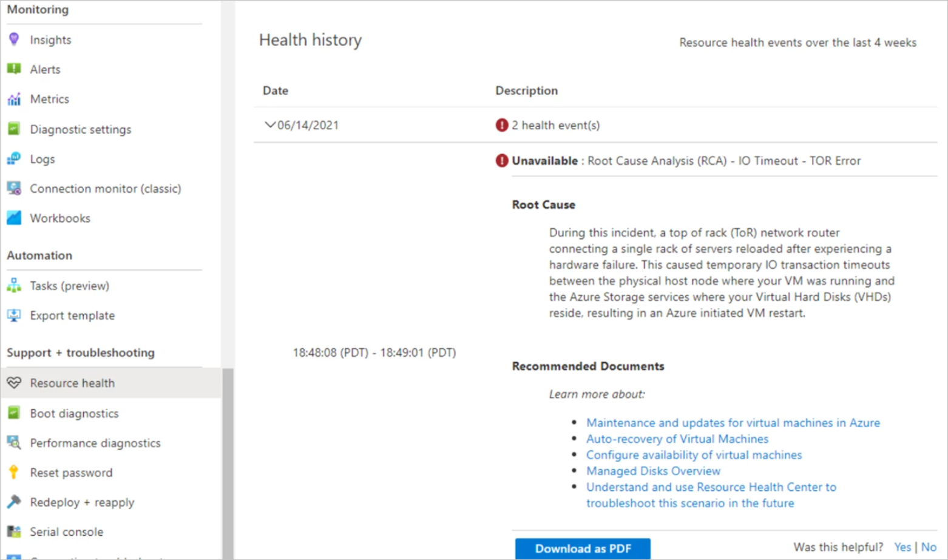Open Auto-recovery of Virtual Machines link
This screenshot has width=948, height=560.
click(677, 439)
